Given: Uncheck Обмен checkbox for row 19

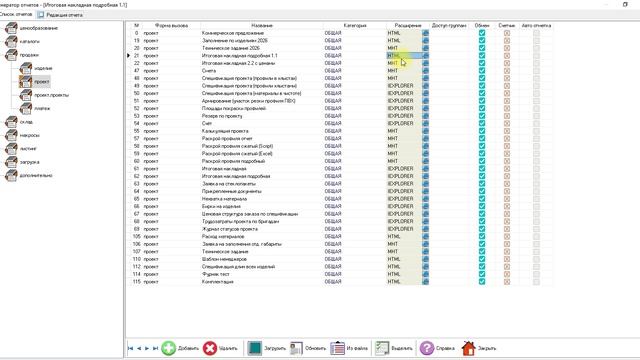Looking at the screenshot, I should pos(482,40).
